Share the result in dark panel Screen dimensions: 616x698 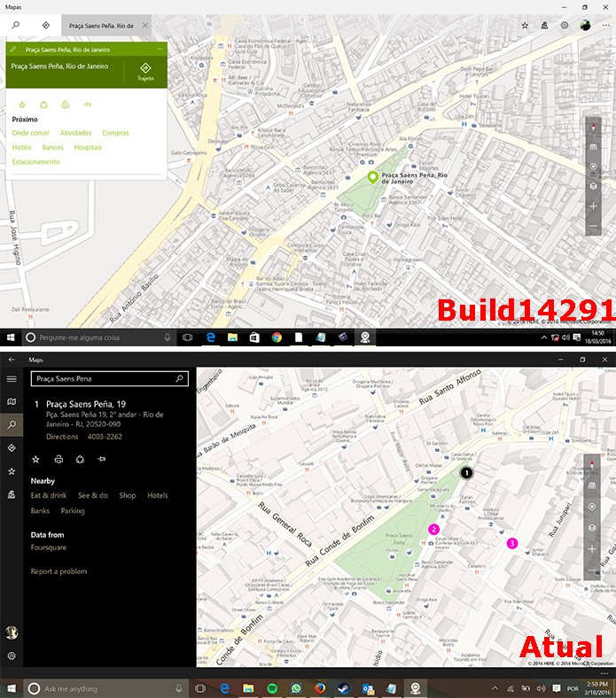pyautogui.click(x=80, y=459)
